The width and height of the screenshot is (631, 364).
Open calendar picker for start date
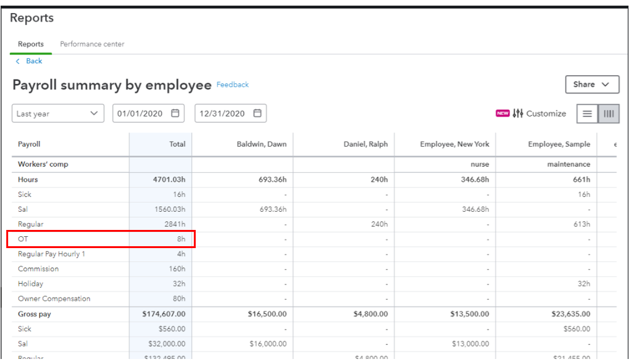(x=176, y=113)
